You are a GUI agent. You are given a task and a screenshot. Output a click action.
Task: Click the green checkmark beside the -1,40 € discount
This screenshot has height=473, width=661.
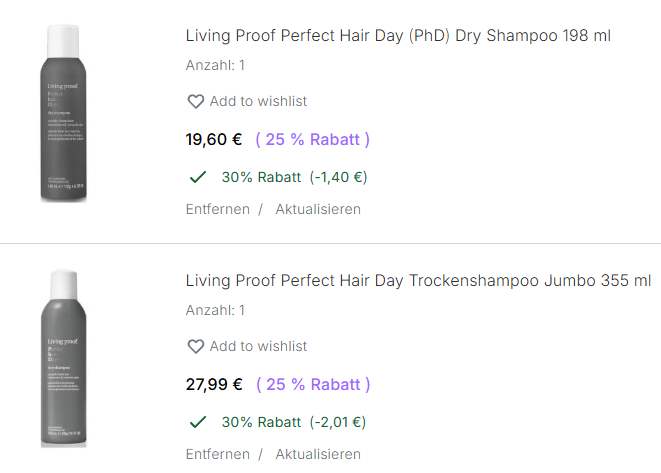coord(198,177)
